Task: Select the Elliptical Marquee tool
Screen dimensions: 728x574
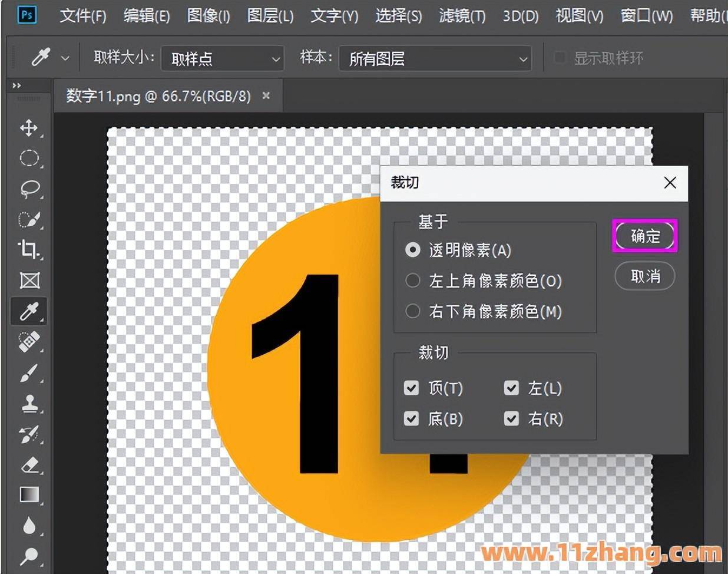Action: pos(29,158)
